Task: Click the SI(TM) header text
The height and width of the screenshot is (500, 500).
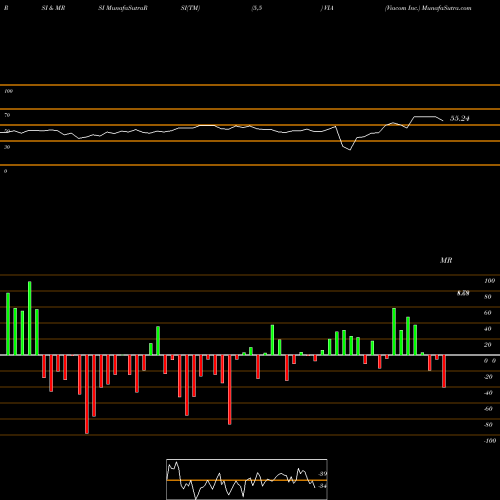Action: click(x=190, y=8)
